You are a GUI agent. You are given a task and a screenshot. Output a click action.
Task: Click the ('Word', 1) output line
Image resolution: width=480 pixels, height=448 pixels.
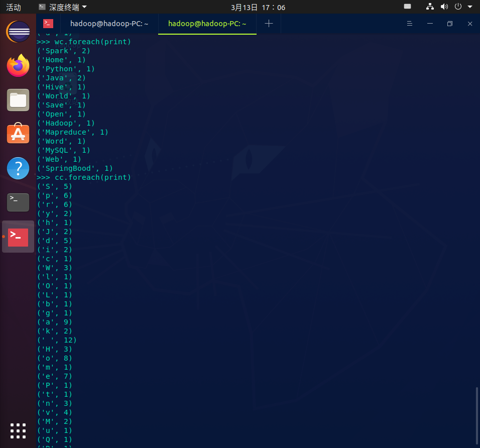[x=61, y=141]
